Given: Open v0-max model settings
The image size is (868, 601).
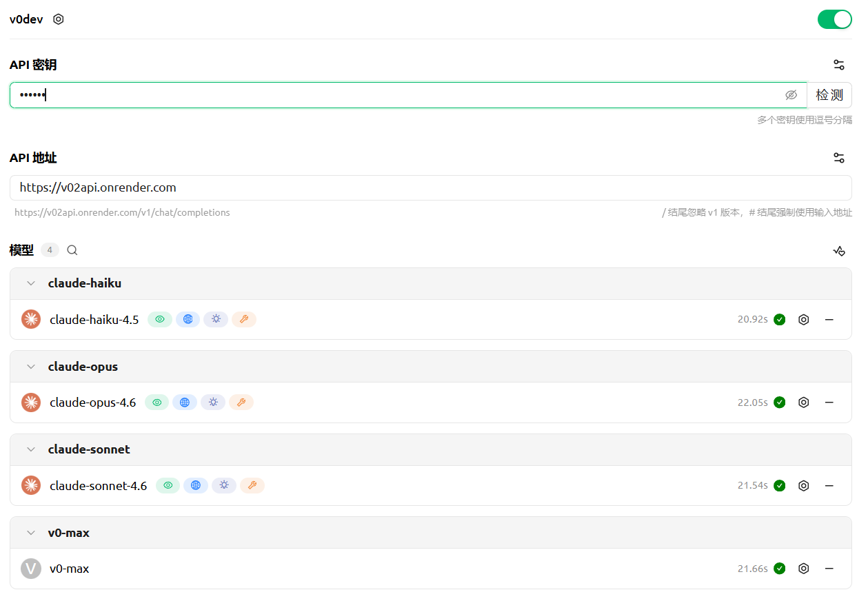Looking at the screenshot, I should click(x=803, y=569).
